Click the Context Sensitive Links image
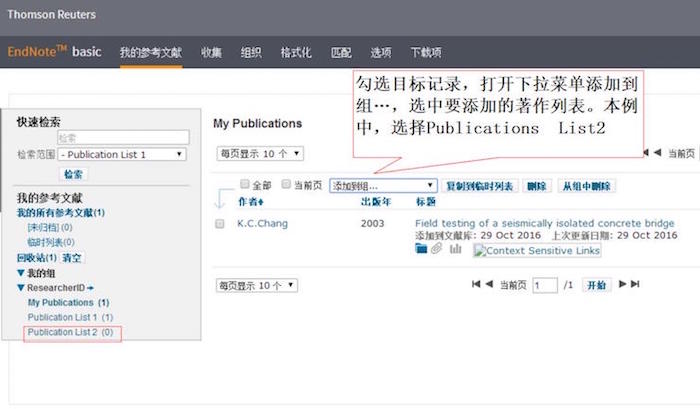The height and width of the screenshot is (409, 700). point(537,250)
